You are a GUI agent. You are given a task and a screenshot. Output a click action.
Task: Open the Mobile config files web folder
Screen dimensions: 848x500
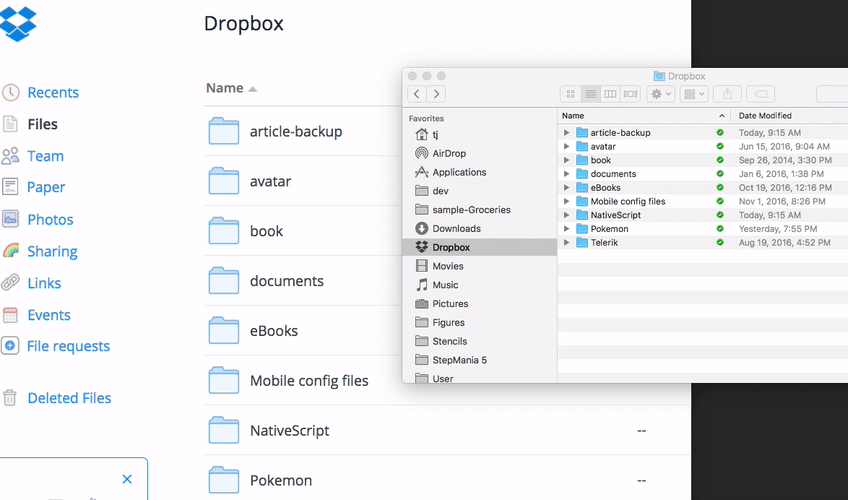tap(308, 381)
